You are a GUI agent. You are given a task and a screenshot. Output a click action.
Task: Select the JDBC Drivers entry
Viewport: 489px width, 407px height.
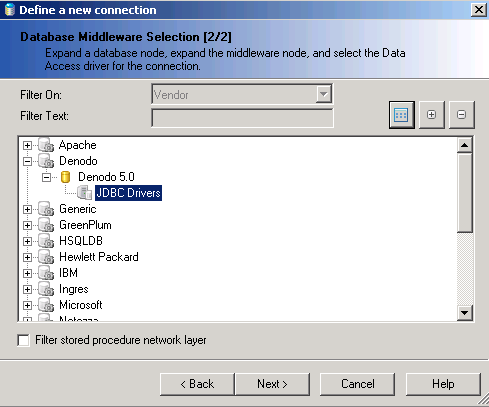(x=128, y=193)
